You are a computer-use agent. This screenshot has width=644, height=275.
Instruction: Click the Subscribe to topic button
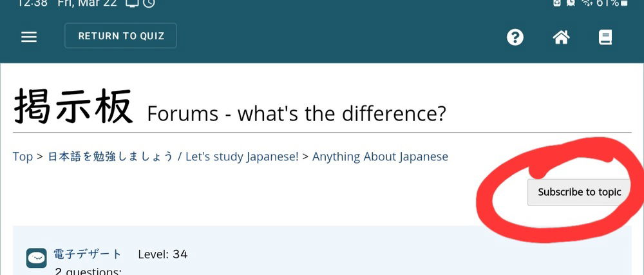(x=579, y=192)
